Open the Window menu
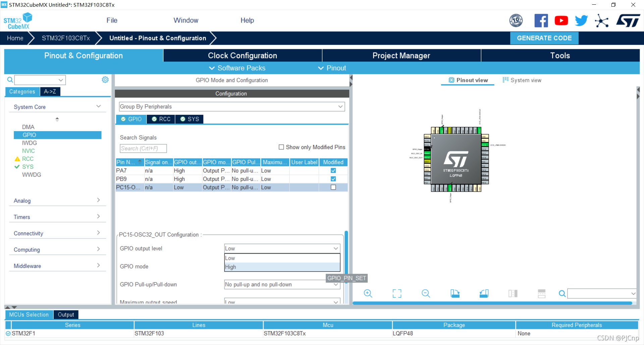The image size is (644, 345). click(x=186, y=20)
